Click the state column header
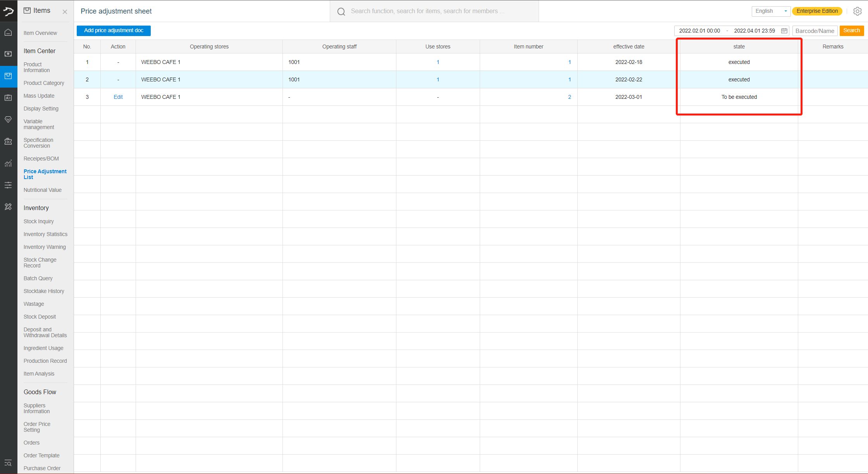Screen dimensions: 868x474 click(739, 47)
